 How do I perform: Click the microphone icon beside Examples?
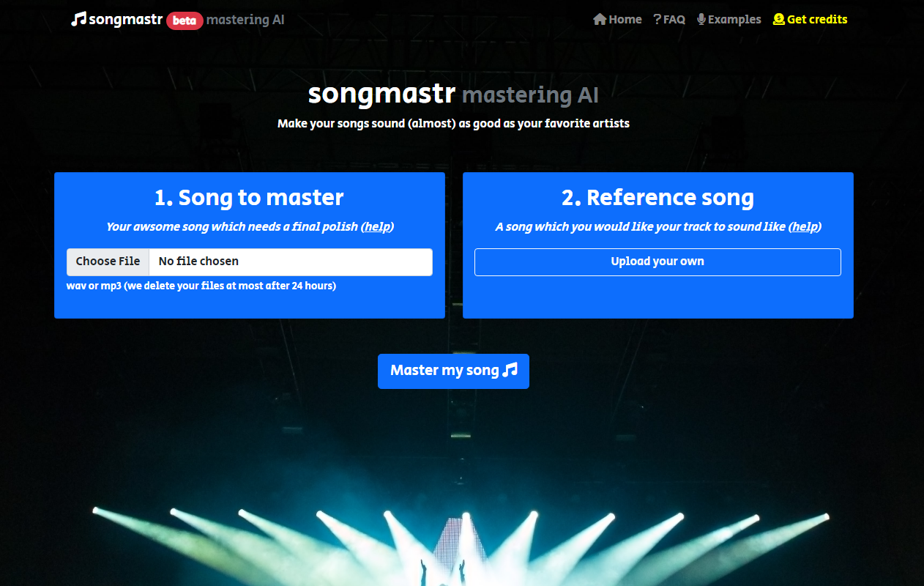701,19
